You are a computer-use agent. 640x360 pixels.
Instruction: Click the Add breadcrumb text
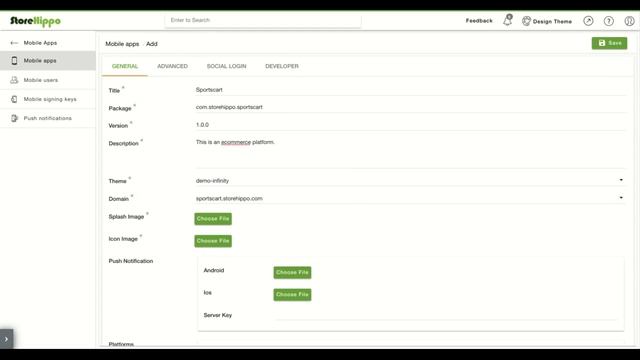click(151, 44)
